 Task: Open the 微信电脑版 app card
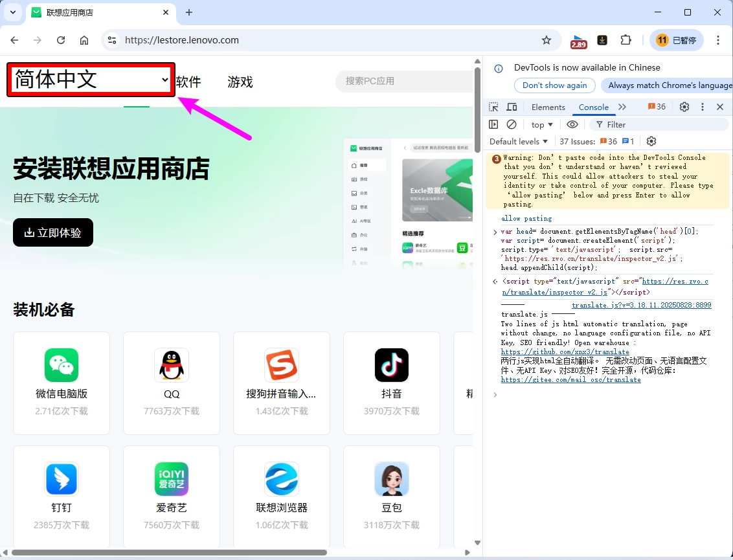(62, 383)
